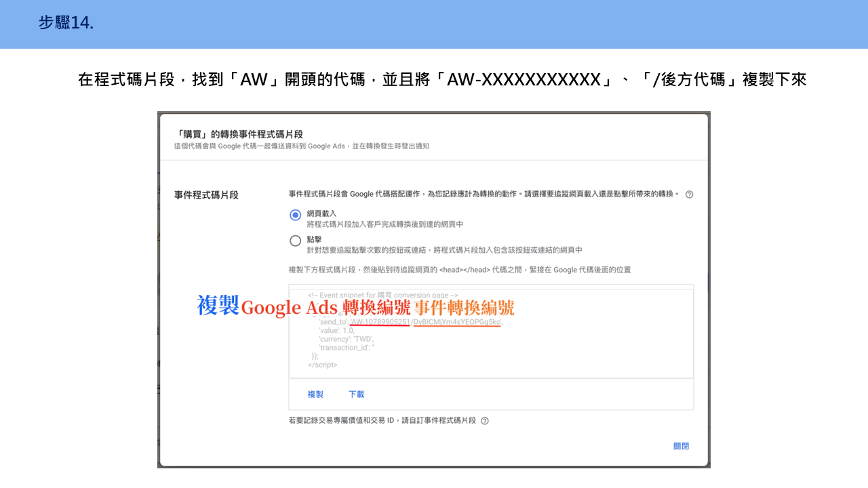Open the help icon after the 事件程式碼片段 description
This screenshot has width=868, height=488.
[x=689, y=195]
